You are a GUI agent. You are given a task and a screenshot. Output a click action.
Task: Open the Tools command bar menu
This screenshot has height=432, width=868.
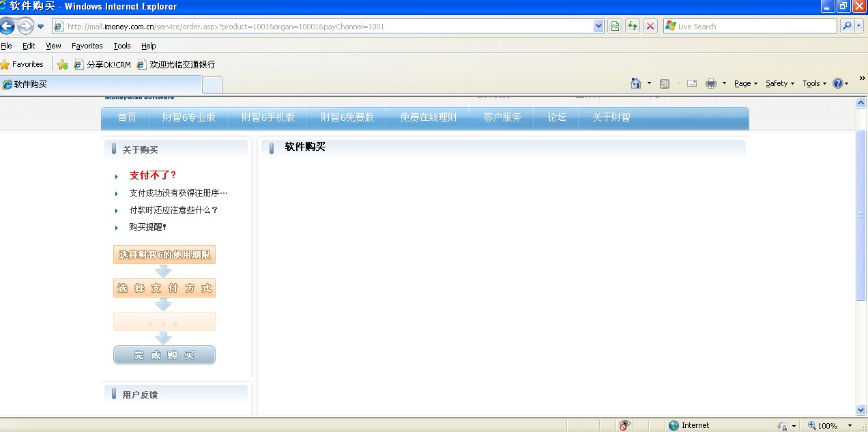814,83
